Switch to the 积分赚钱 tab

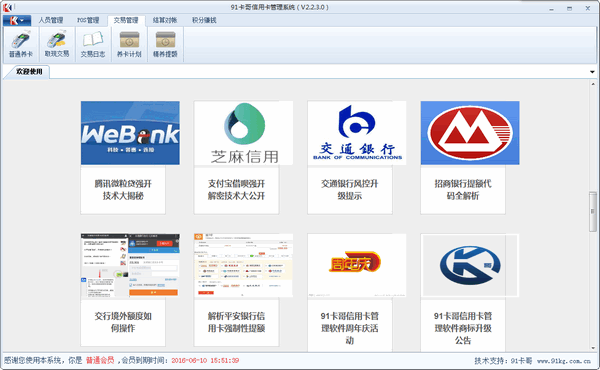point(204,20)
